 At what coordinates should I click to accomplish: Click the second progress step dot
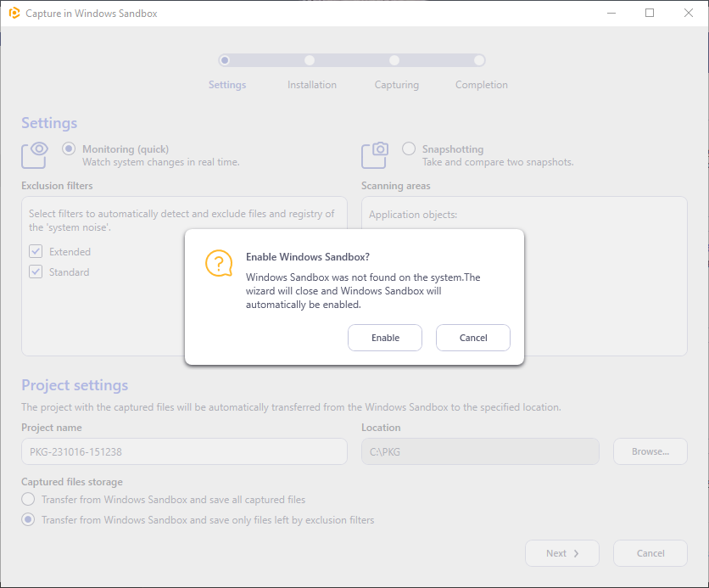[x=310, y=60]
